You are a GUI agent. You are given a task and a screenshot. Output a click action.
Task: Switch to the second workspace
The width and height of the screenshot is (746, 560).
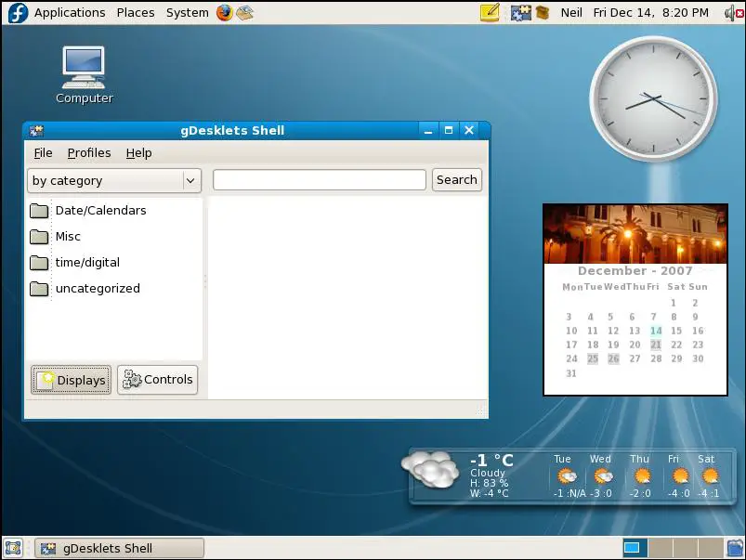point(660,548)
